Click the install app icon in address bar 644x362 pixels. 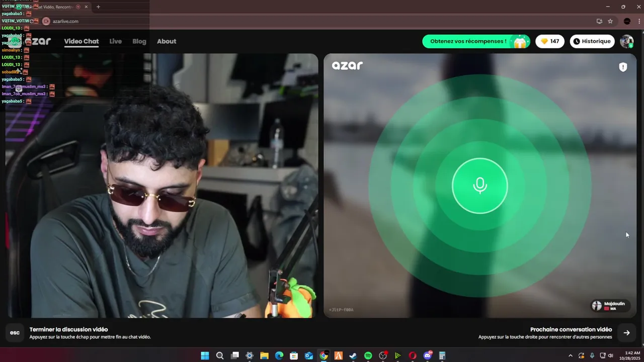tap(599, 21)
